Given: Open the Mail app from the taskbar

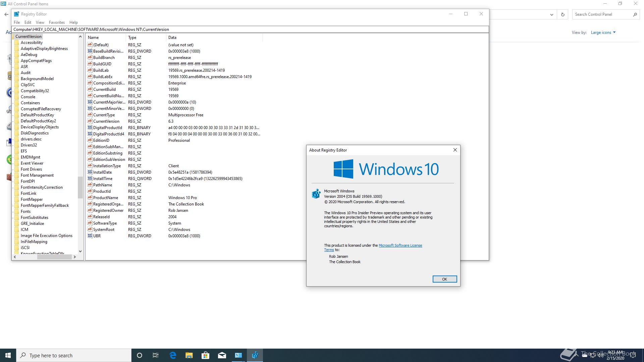Looking at the screenshot, I should pyautogui.click(x=222, y=355).
